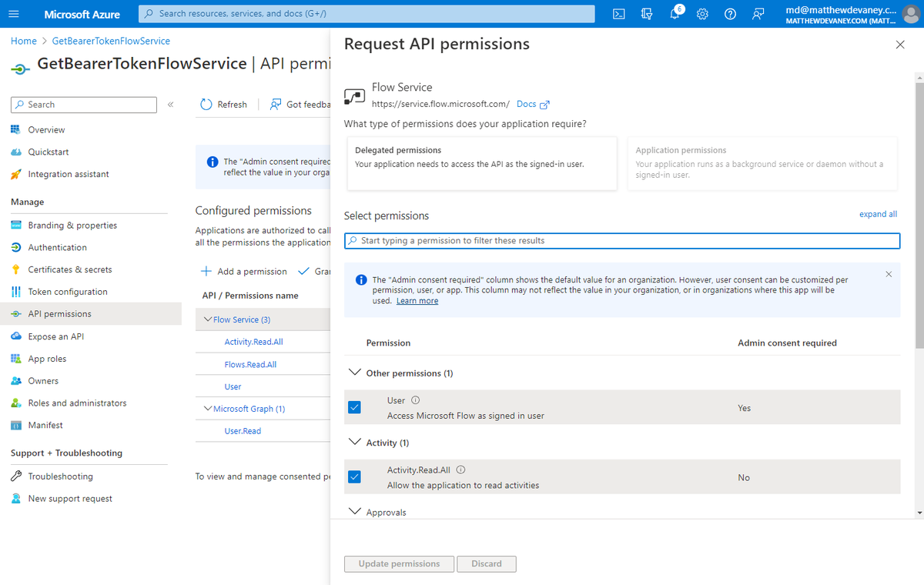Open the User.Read configured permission
Image resolution: width=924 pixels, height=585 pixels.
click(x=243, y=431)
